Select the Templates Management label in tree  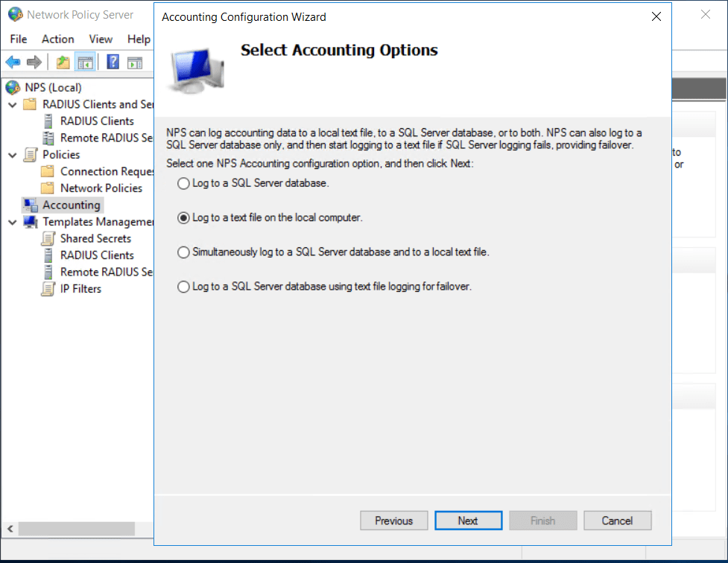[98, 222]
